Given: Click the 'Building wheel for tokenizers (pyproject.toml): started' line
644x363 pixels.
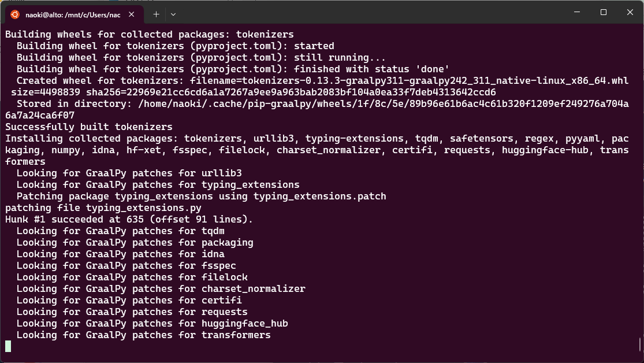Looking at the screenshot, I should (176, 46).
